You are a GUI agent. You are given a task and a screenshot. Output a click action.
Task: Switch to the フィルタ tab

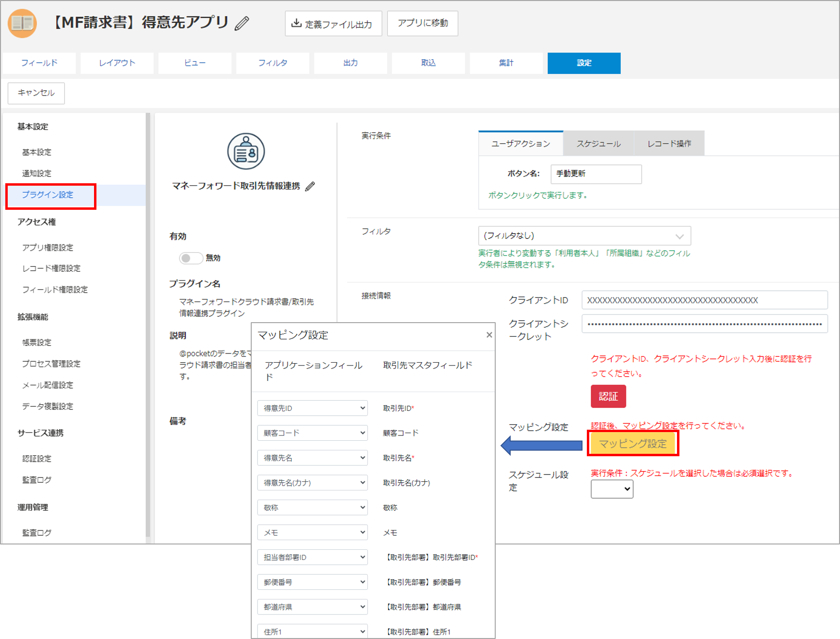click(273, 63)
